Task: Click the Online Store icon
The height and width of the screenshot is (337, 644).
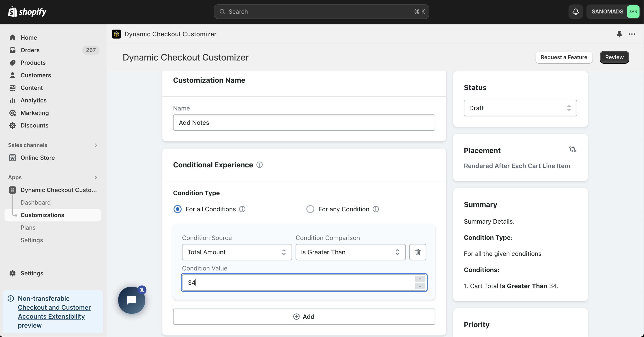Action: coord(13,158)
